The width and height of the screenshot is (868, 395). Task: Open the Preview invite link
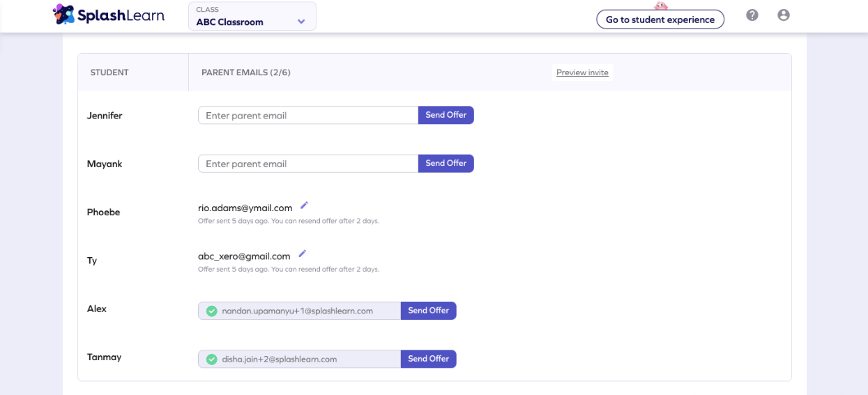click(x=582, y=72)
